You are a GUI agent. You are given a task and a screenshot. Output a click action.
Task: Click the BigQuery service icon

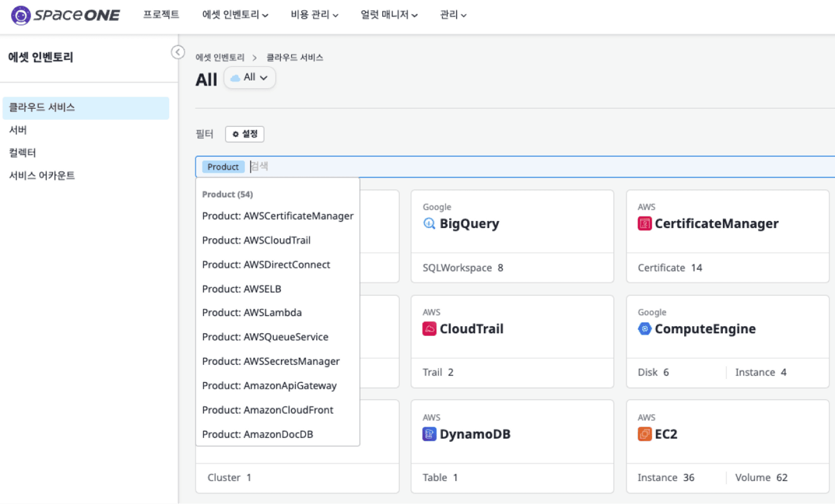[429, 224]
